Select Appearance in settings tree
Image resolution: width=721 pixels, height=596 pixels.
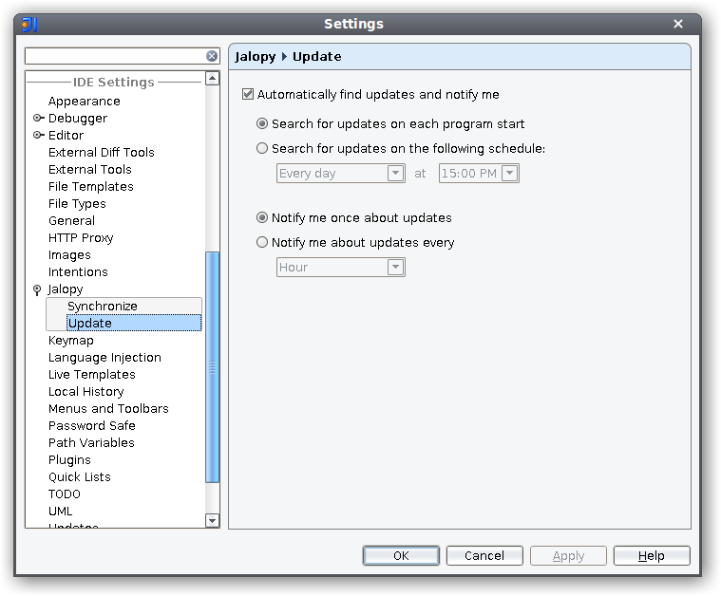click(84, 101)
